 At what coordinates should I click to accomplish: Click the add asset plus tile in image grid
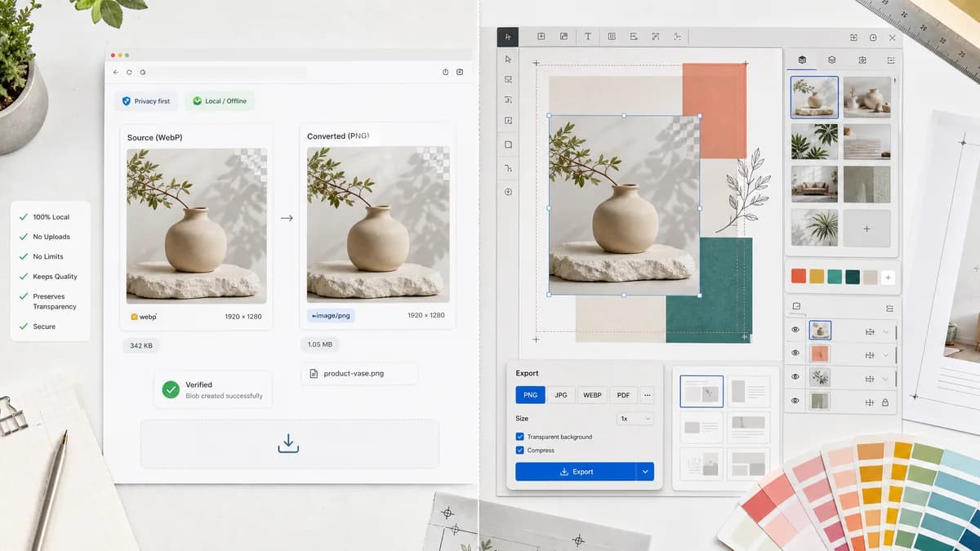click(866, 229)
